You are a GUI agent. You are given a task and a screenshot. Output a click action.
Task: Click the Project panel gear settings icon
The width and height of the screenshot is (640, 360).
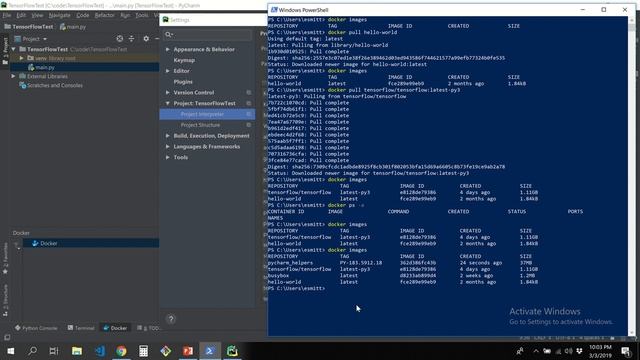pos(146,39)
